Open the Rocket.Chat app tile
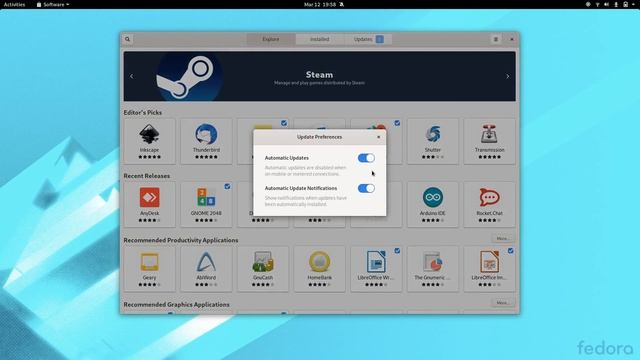This screenshot has height=360, width=640. [489, 204]
